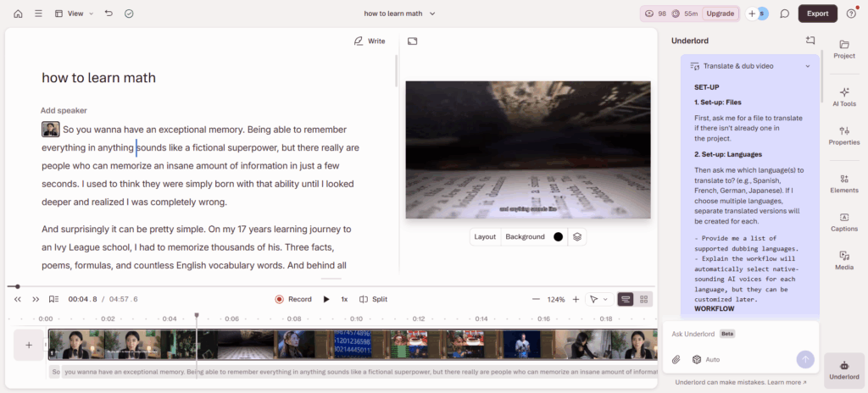Click the script panel scrollbar
868x393 pixels.
coord(396,71)
